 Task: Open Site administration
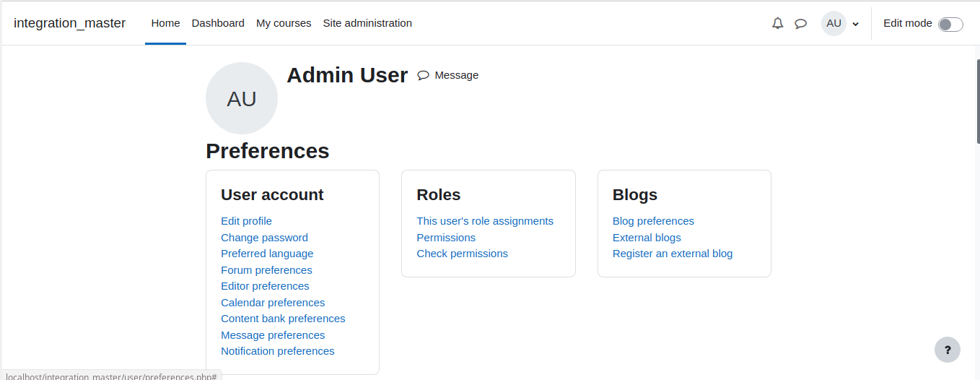coord(367,23)
